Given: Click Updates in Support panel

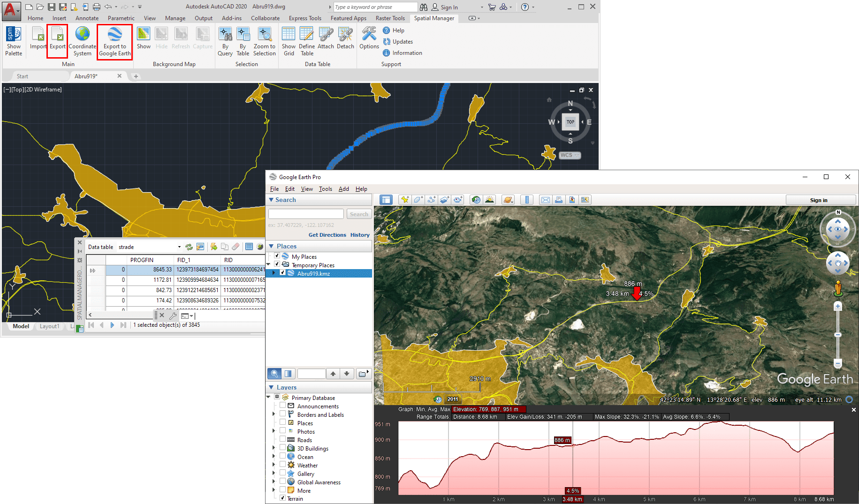Looking at the screenshot, I should pyautogui.click(x=398, y=42).
